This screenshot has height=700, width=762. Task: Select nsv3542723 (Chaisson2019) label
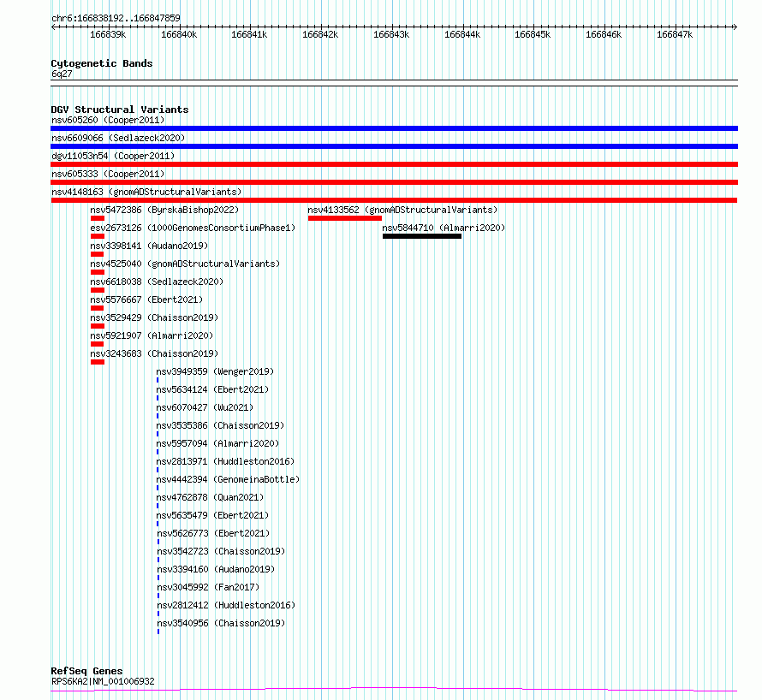click(221, 551)
